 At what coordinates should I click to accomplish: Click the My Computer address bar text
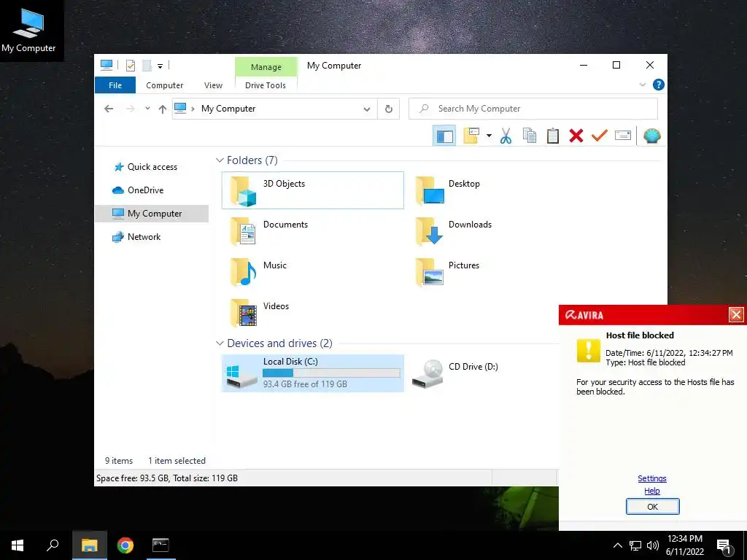(228, 109)
